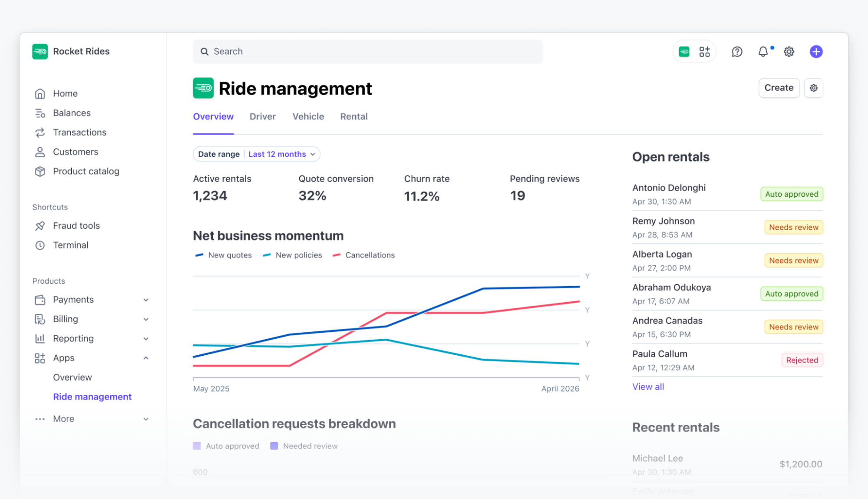Expand the Payments menu chevron
This screenshot has width=868, height=499.
(146, 300)
